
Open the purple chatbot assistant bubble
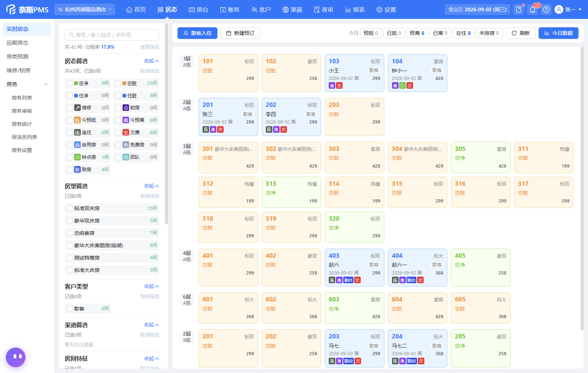click(16, 357)
